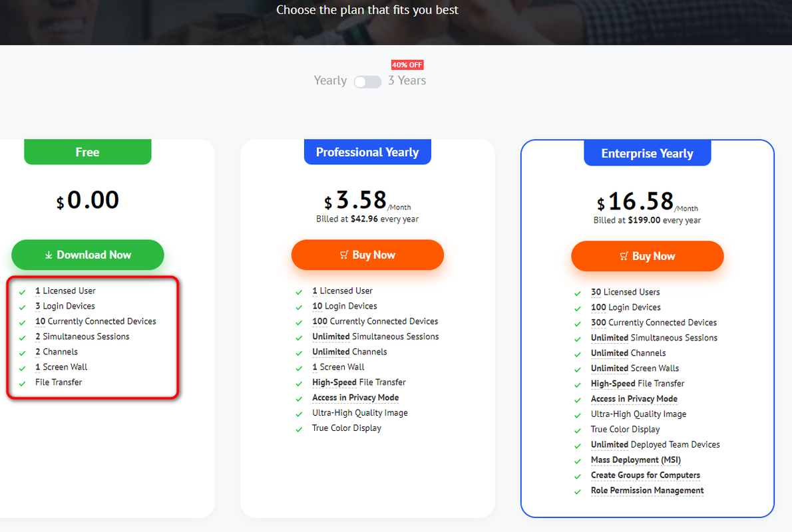Click the $3.58 monthly price
Image resolution: width=792 pixels, height=532 pixels.
[367, 200]
